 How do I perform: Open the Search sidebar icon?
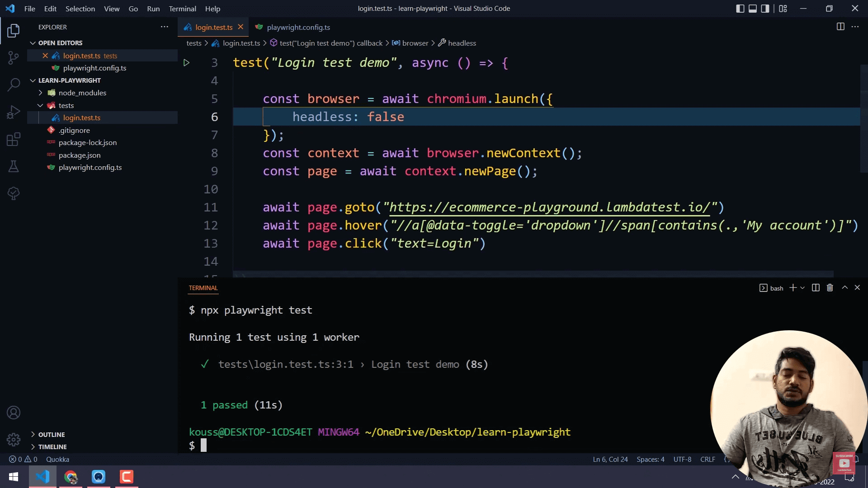click(14, 84)
